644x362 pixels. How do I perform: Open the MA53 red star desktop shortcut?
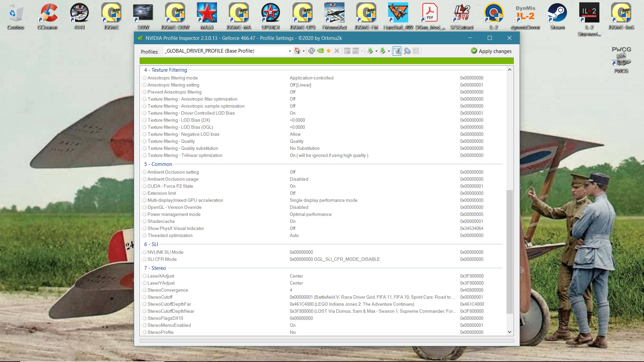tap(207, 16)
